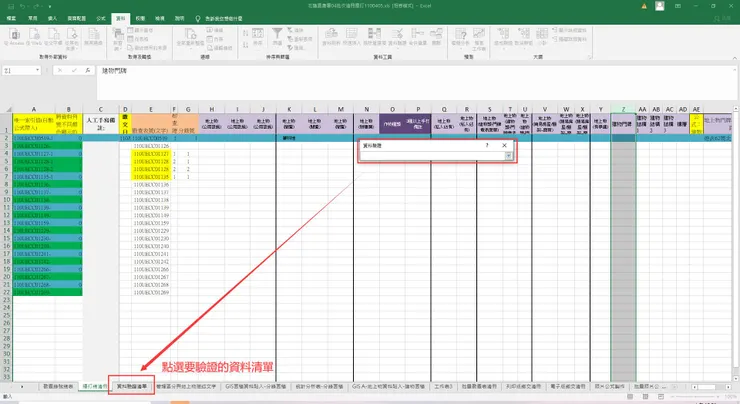Click the Tell Me search box
This screenshot has height=404, width=740.
coord(219,18)
